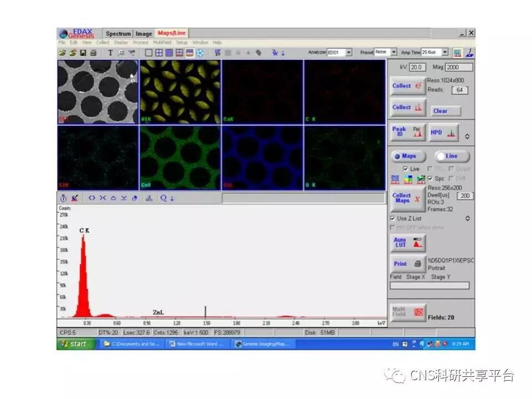Open the New Microsoft Word taskbar item
Image resolution: width=532 pixels, height=399 pixels.
197,344
